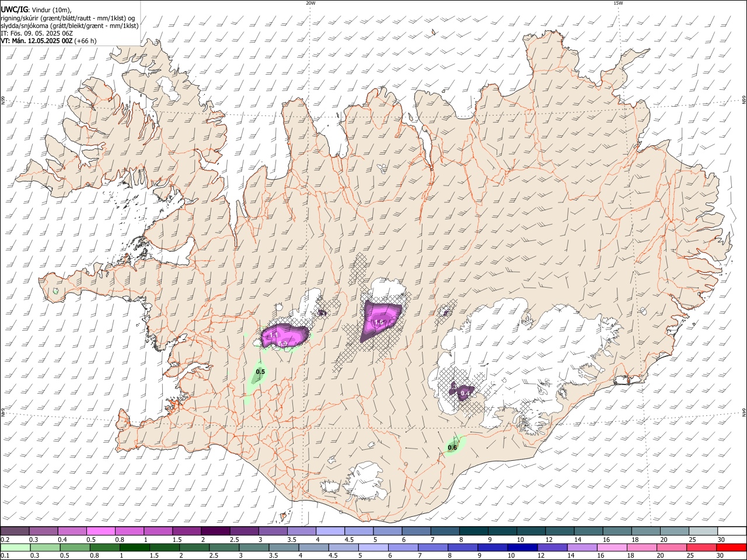Pick snow legend swatch between 25 and 30
Viewport: 747px width, 560px height.
[x=702, y=531]
